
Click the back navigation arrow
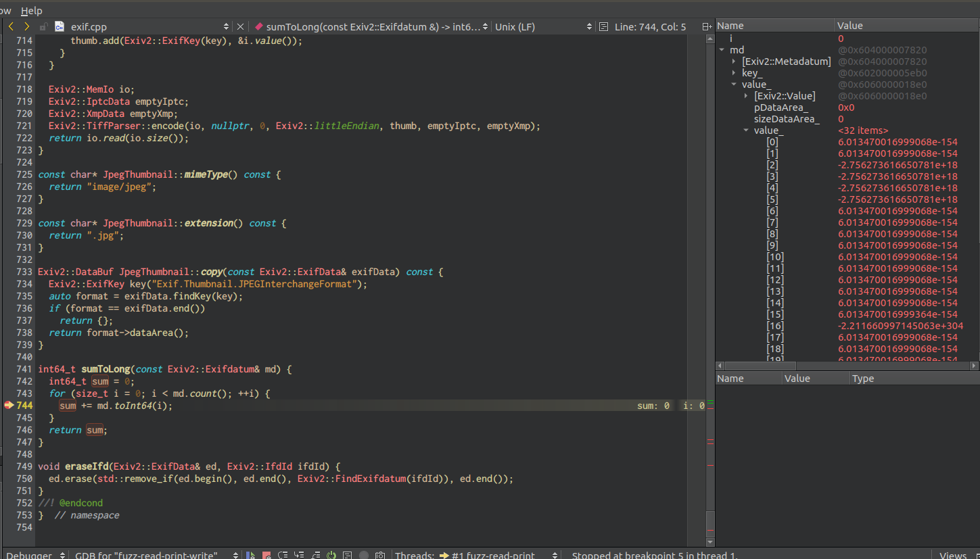pos(11,26)
